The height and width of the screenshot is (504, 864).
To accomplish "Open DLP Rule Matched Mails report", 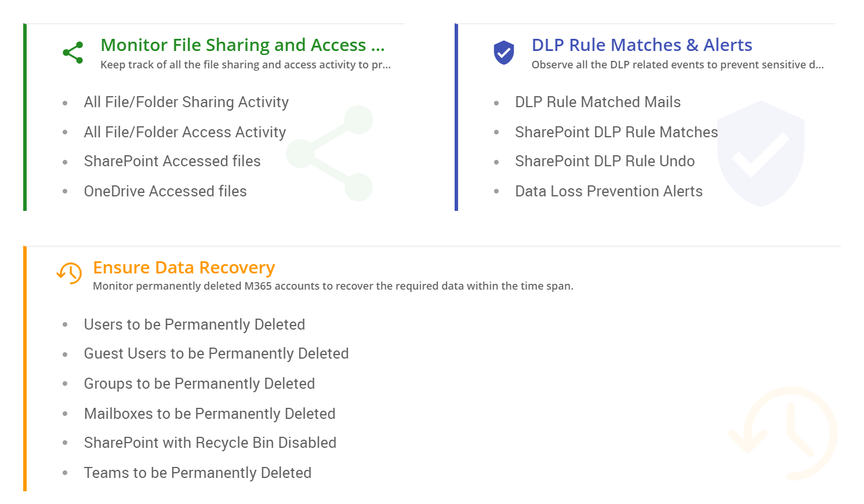I will 598,103.
